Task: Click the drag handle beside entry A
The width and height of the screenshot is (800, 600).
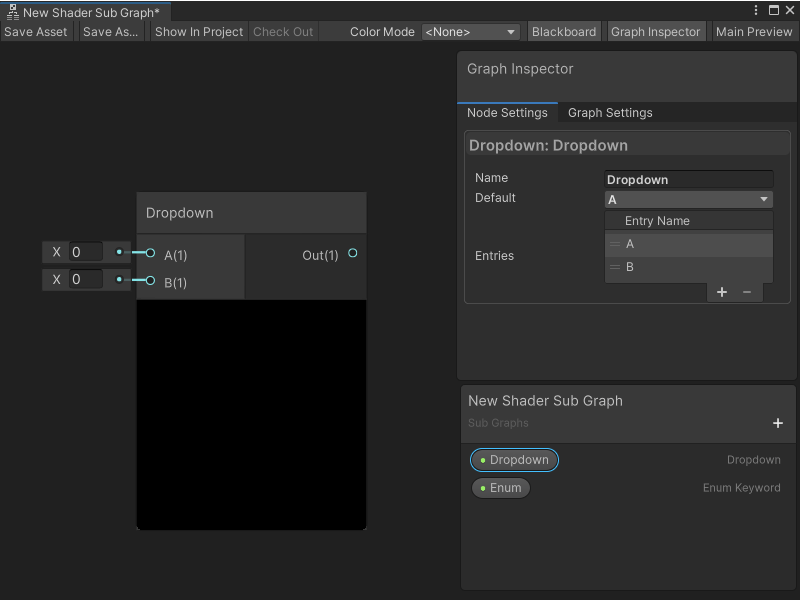Action: (615, 243)
